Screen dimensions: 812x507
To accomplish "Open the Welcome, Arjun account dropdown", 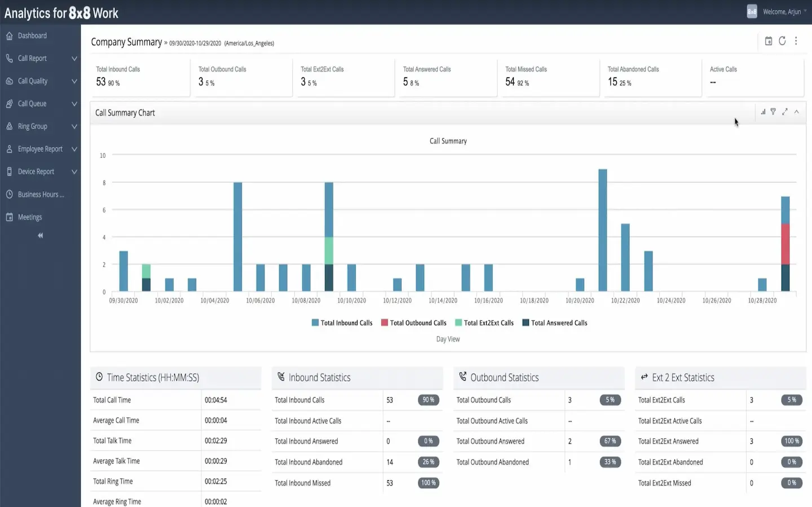I will tap(782, 11).
